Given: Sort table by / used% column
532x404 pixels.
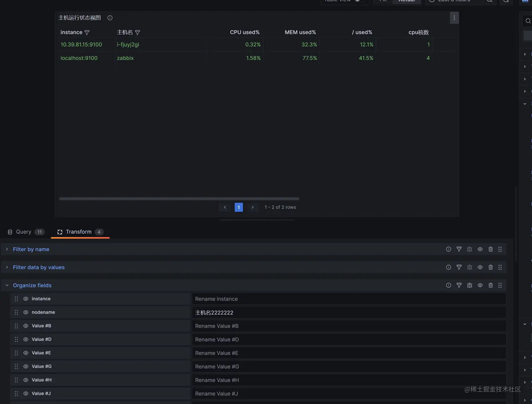Looking at the screenshot, I should point(362,32).
